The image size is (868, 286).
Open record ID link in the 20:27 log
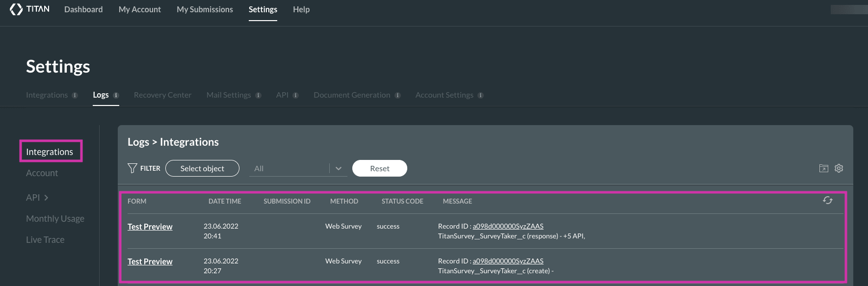[x=508, y=261]
